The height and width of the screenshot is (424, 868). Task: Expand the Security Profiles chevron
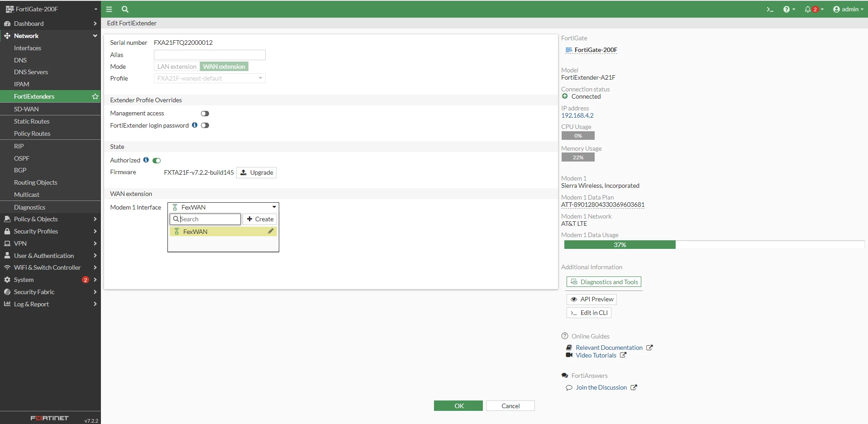point(95,231)
